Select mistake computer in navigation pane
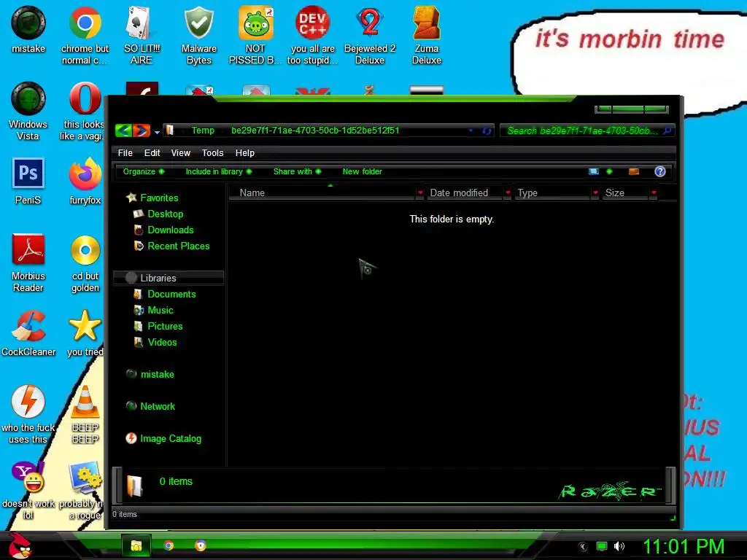The width and height of the screenshot is (747, 560). pyautogui.click(x=150, y=374)
